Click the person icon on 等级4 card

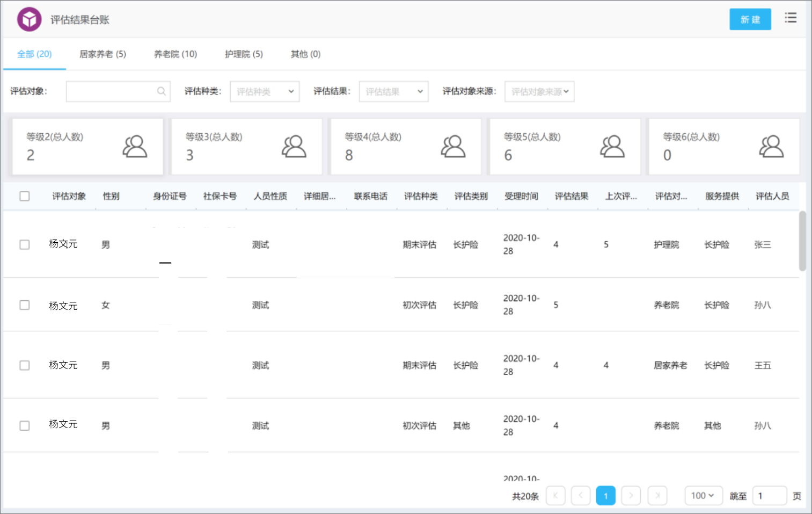click(x=453, y=146)
